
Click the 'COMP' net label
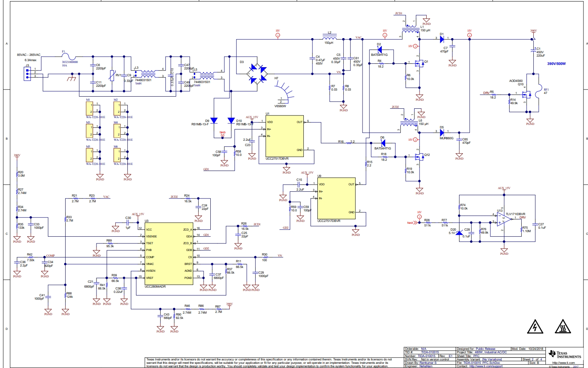tap(50, 256)
